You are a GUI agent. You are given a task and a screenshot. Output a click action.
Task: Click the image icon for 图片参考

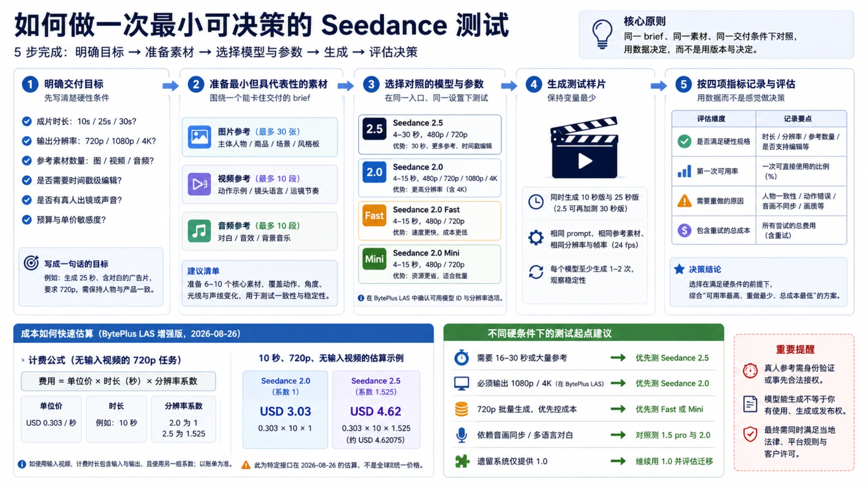pyautogui.click(x=199, y=137)
